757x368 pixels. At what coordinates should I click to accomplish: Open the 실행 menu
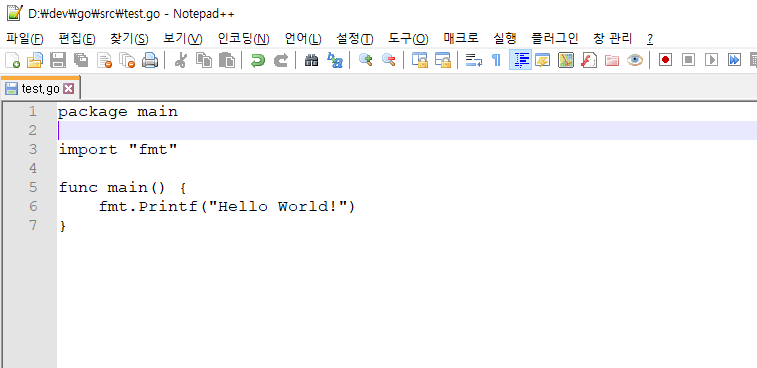[505, 39]
